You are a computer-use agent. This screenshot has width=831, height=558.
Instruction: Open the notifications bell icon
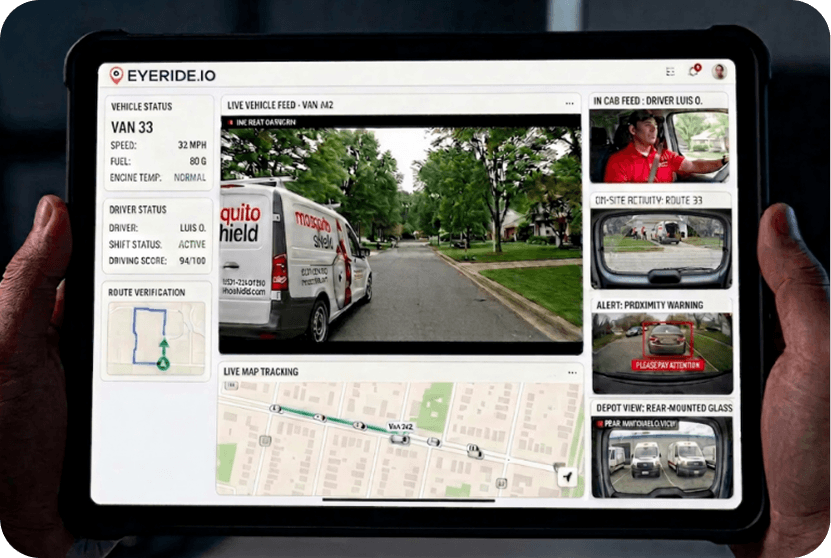[x=694, y=70]
